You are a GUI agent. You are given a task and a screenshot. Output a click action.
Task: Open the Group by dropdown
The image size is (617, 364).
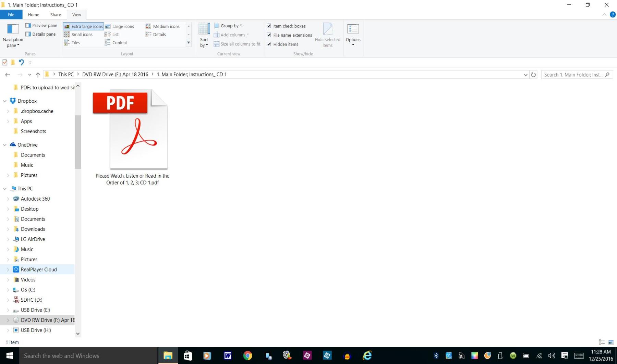coord(228,26)
